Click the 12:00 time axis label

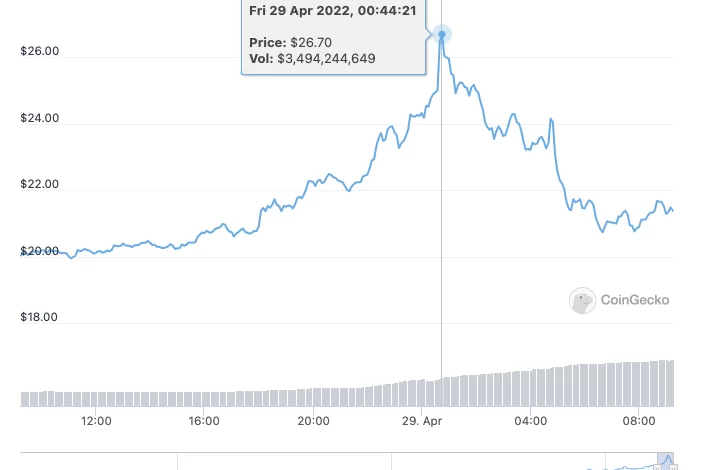[x=96, y=421]
